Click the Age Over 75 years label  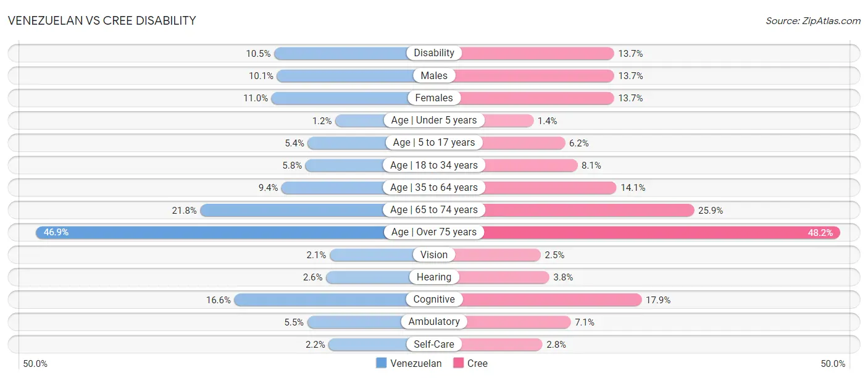tap(434, 232)
